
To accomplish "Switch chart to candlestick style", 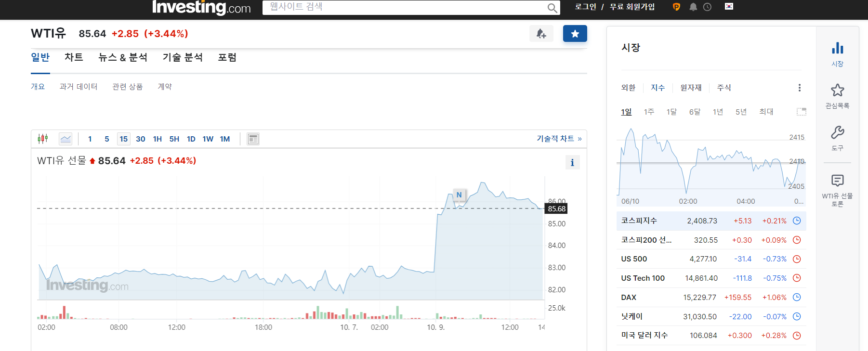I will [x=43, y=139].
